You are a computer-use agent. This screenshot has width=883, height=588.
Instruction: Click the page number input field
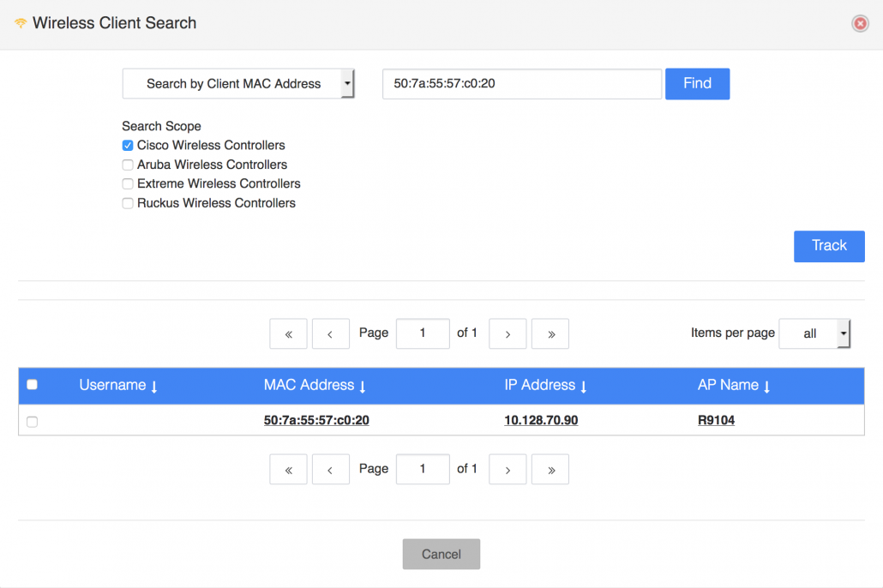tap(423, 333)
